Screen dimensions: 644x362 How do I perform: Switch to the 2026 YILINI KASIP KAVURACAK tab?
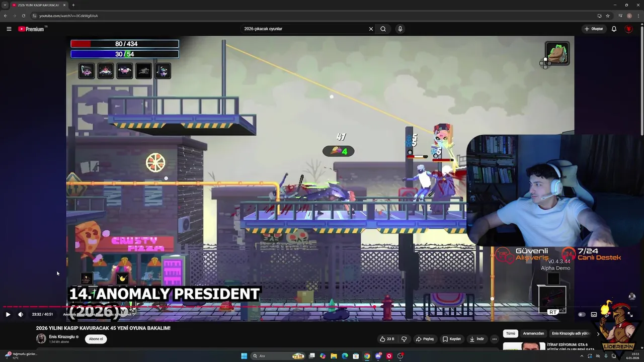click(38, 5)
